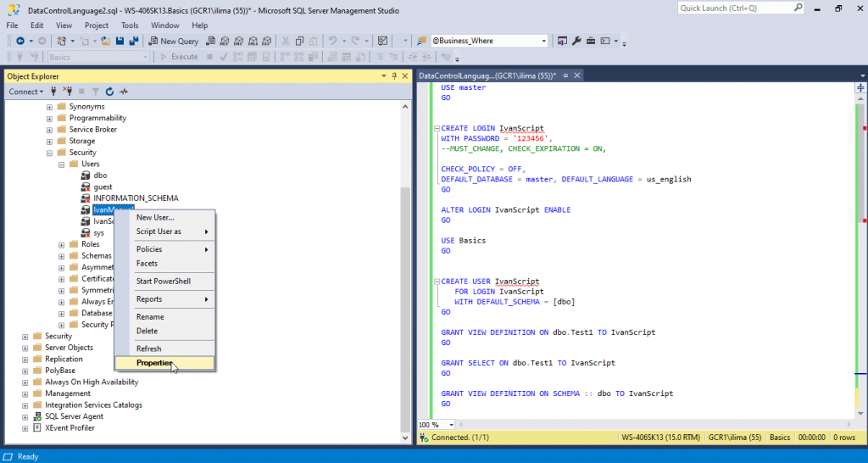
Task: Open the Tools menu
Action: coord(130,25)
